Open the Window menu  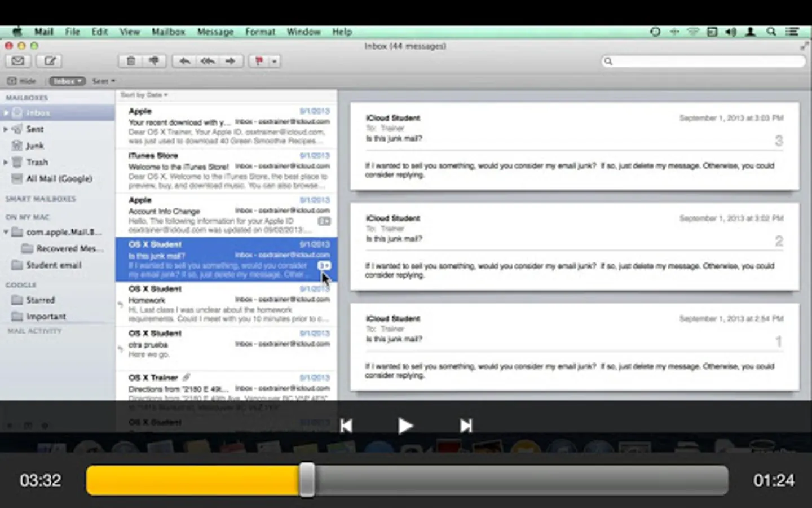pos(303,32)
